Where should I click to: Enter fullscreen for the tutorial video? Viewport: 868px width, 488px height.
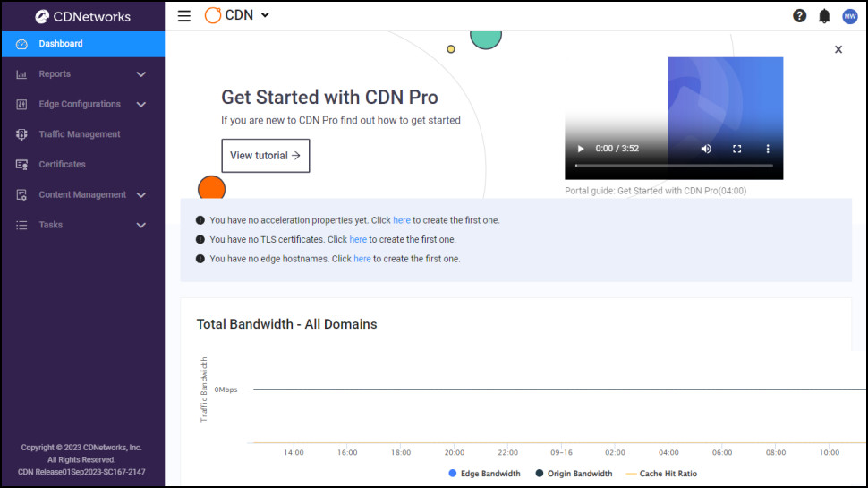tap(736, 149)
